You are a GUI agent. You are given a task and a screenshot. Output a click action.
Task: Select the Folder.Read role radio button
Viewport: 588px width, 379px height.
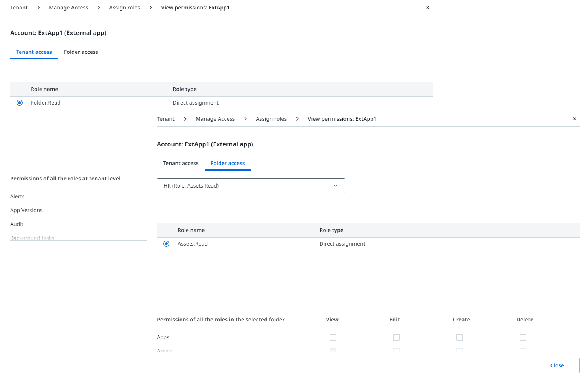[20, 103]
